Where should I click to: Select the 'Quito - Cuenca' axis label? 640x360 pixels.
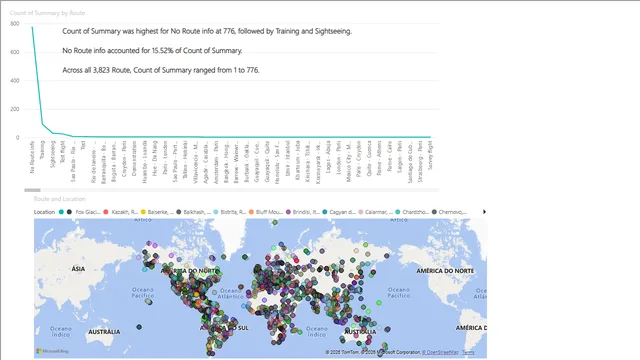[369, 158]
